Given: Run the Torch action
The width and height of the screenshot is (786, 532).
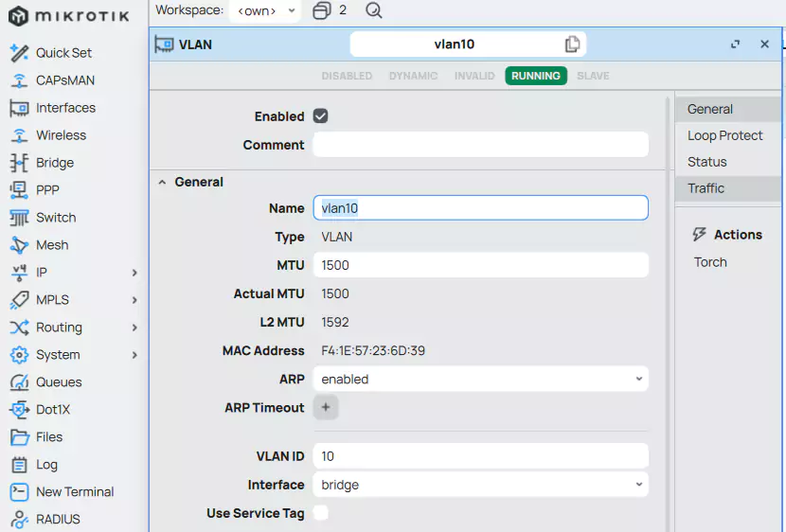Looking at the screenshot, I should click(710, 262).
